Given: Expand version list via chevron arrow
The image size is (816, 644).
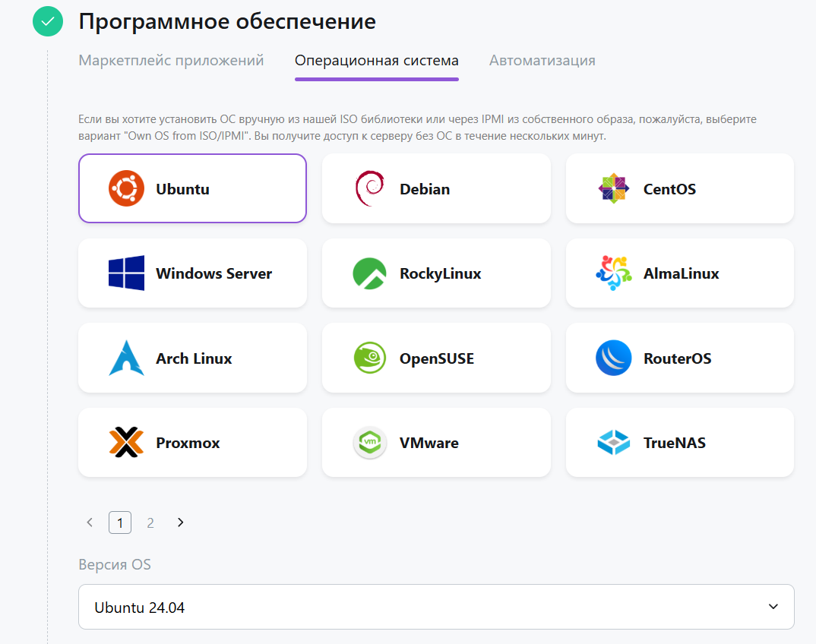Looking at the screenshot, I should coord(773,607).
